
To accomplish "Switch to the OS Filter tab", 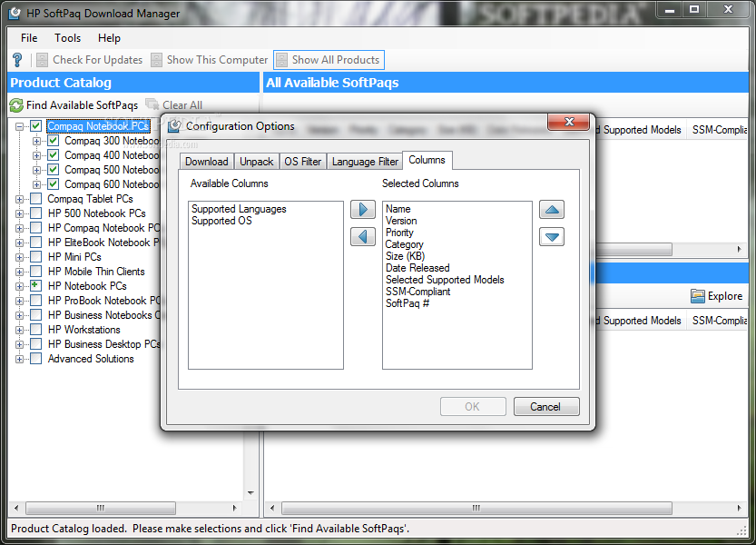I will 303,162.
